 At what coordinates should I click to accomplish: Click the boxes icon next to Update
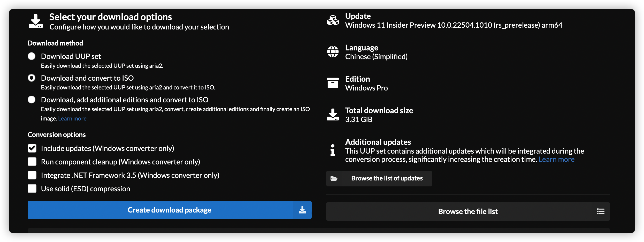(333, 20)
